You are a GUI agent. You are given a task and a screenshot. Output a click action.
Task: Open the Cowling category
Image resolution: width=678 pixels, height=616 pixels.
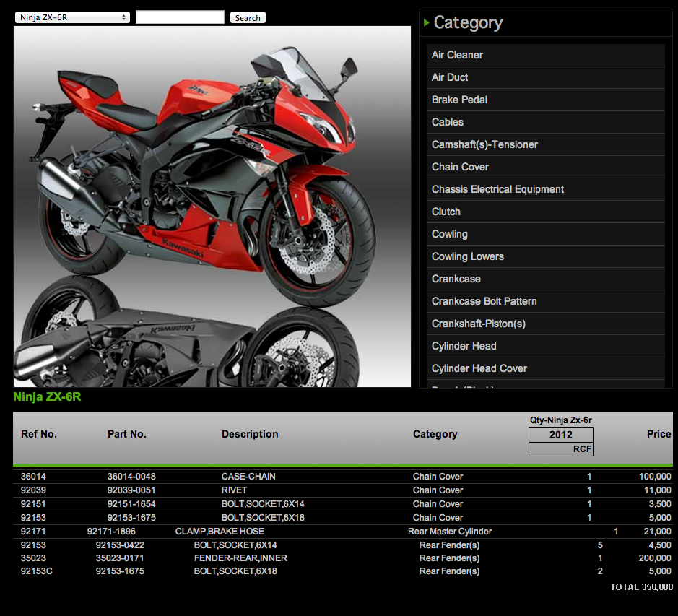(x=545, y=234)
